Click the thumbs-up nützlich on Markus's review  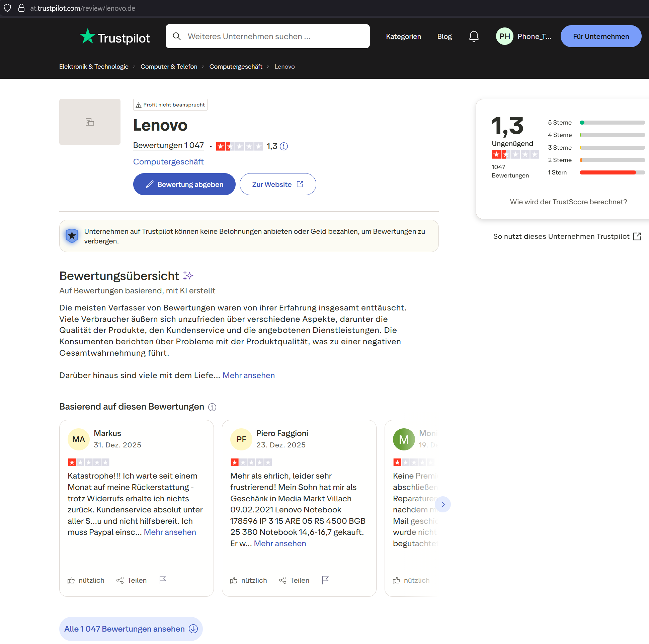pos(86,580)
